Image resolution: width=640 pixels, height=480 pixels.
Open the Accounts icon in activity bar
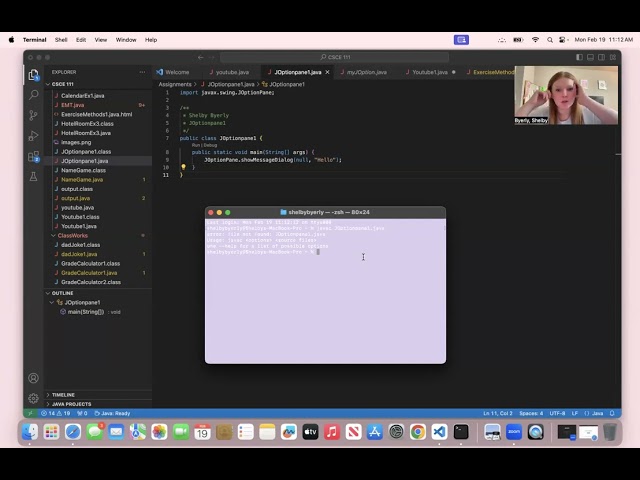[x=33, y=378]
